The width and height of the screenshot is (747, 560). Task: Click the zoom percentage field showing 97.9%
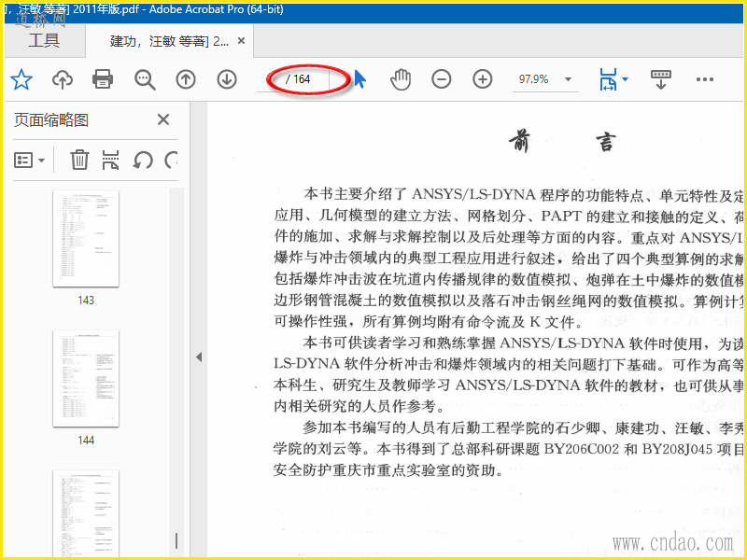[534, 79]
